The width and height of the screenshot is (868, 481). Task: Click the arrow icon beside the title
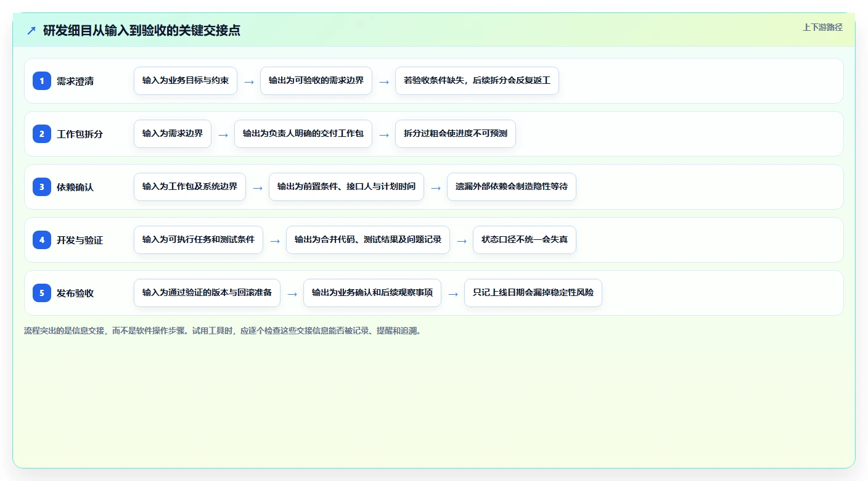(x=31, y=30)
